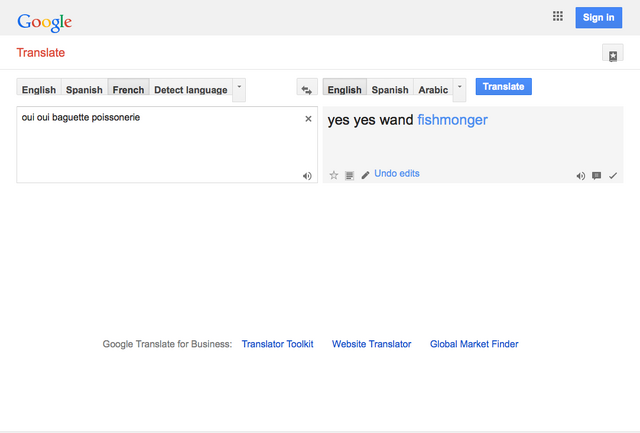Select Arabic as target language

tap(433, 87)
